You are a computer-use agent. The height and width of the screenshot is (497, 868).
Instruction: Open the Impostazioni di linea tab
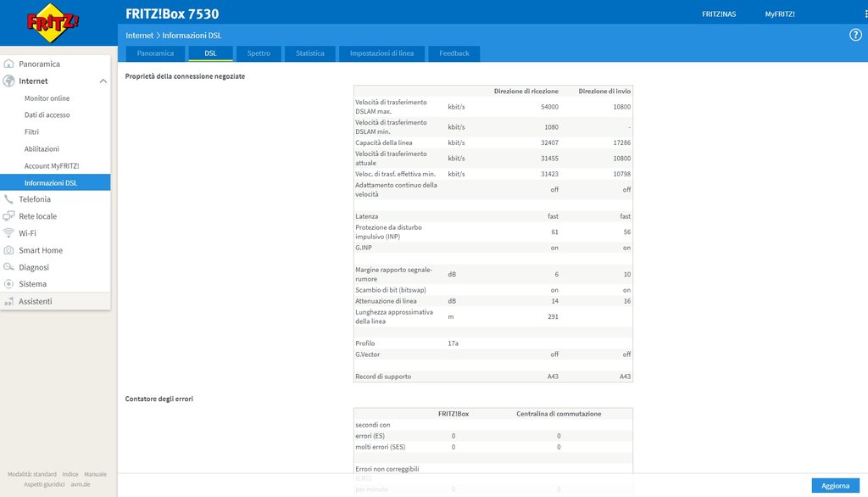pyautogui.click(x=381, y=53)
